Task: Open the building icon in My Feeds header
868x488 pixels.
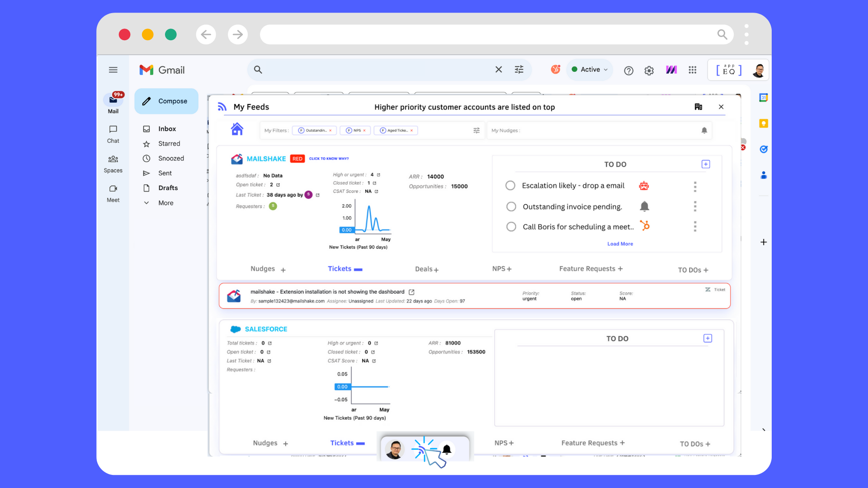Action: (698, 107)
